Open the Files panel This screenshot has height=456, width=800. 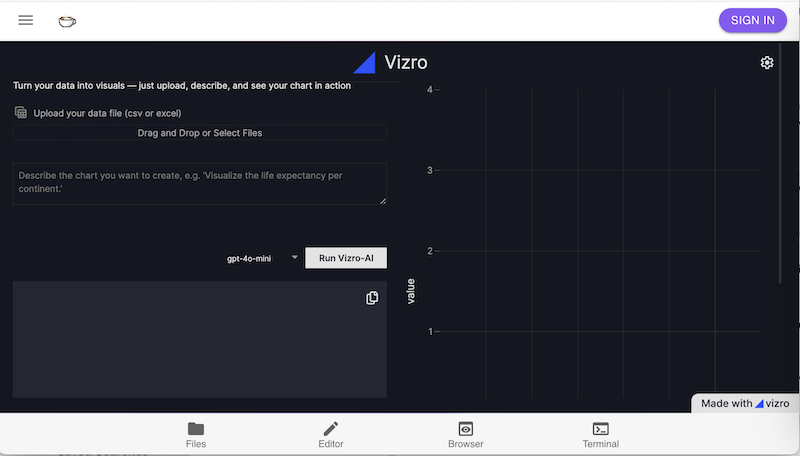[x=196, y=435]
